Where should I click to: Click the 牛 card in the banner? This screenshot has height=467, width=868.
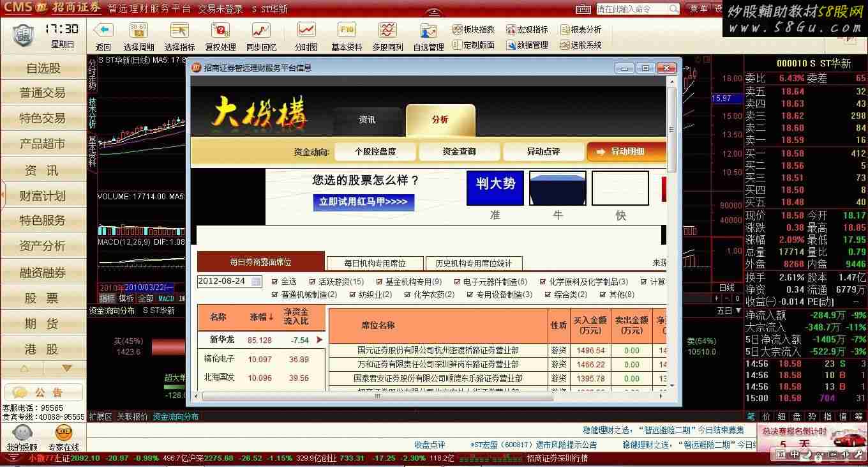558,188
